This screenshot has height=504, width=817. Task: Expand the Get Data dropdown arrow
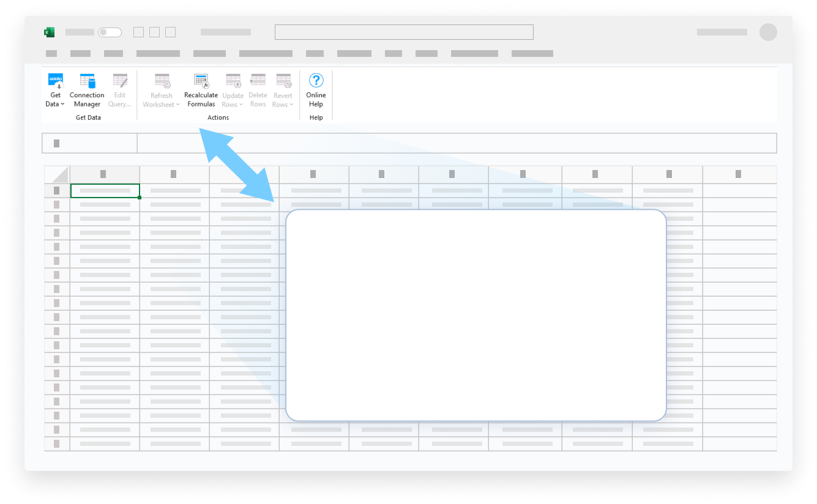[62, 105]
